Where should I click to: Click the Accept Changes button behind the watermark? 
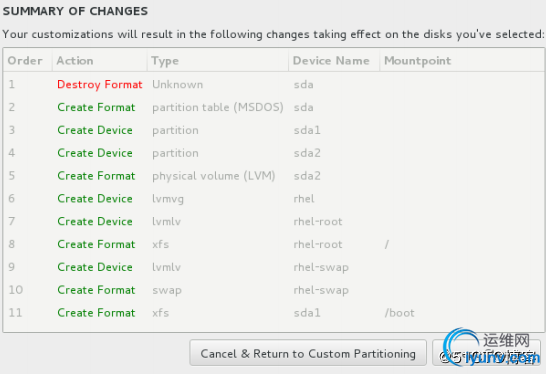(x=486, y=353)
